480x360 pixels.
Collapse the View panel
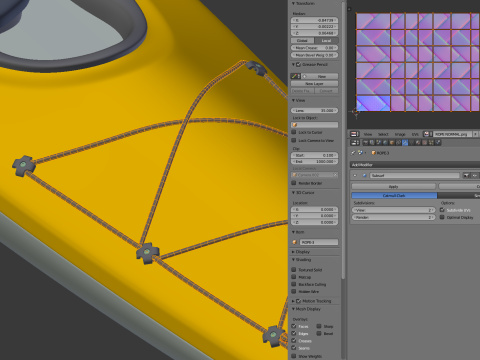click(x=293, y=100)
